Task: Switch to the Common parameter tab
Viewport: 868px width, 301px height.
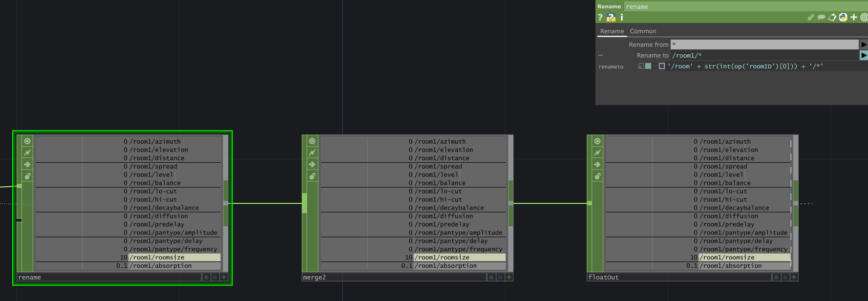Action: [643, 31]
